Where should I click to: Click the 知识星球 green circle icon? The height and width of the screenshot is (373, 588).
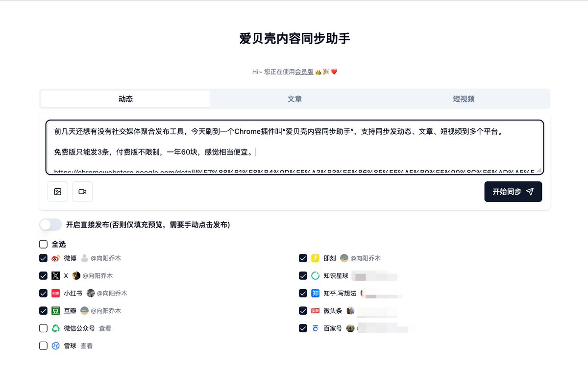tap(316, 276)
